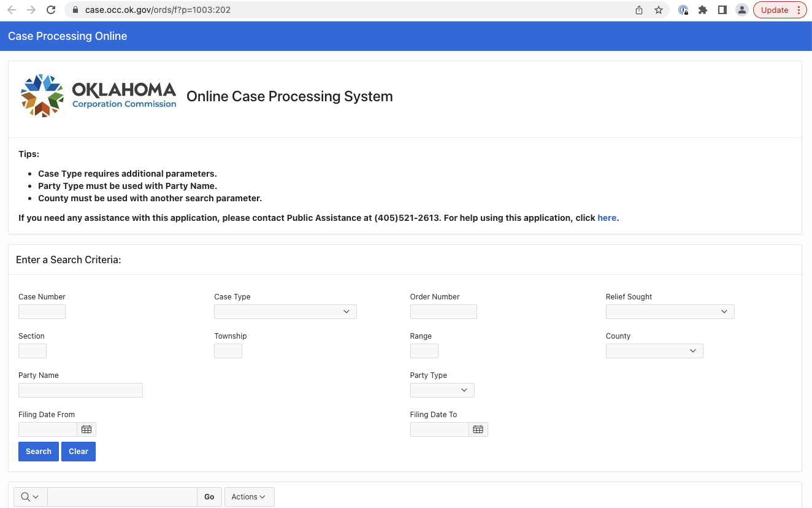The width and height of the screenshot is (812, 508).
Task: Click the report search text field
Action: tap(122, 497)
